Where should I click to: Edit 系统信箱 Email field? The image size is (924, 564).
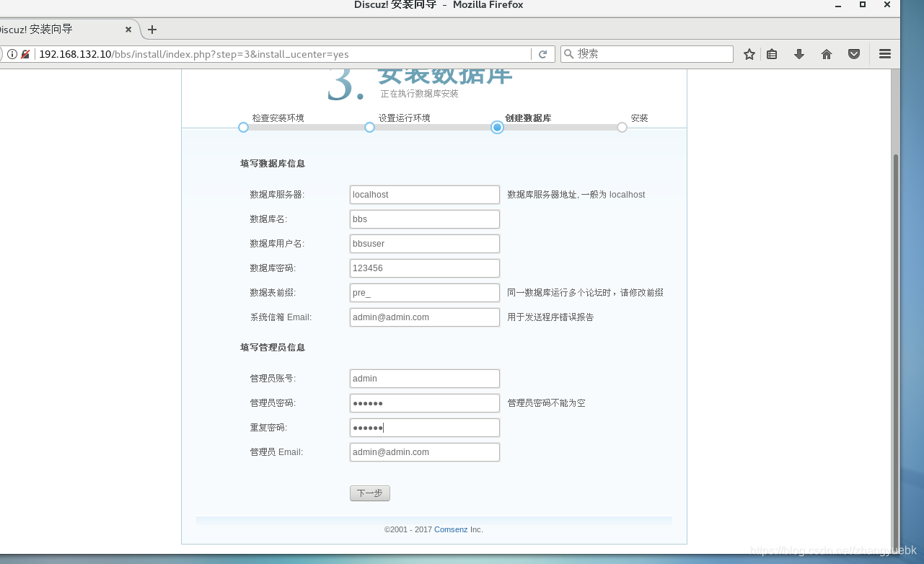point(425,317)
